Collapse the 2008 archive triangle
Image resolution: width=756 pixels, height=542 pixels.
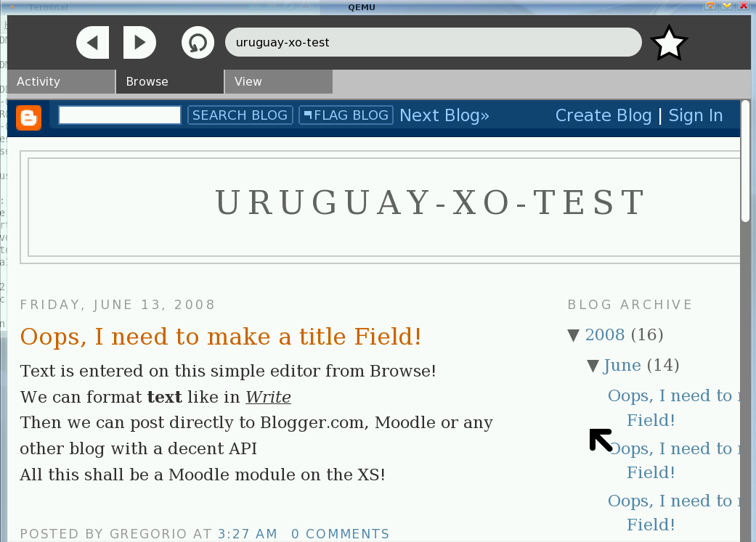[x=574, y=335]
